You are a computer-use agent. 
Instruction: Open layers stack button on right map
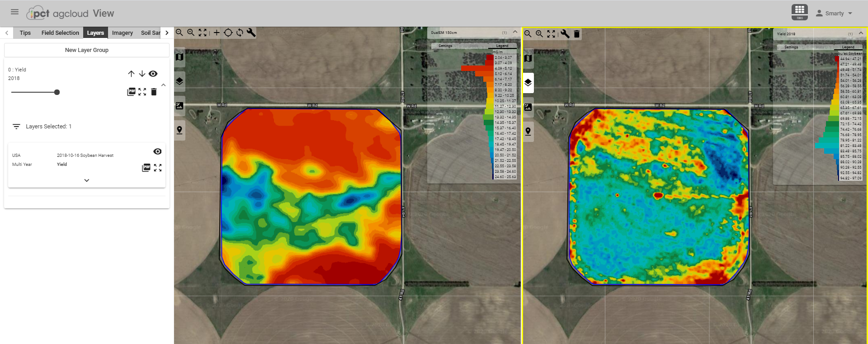[528, 83]
